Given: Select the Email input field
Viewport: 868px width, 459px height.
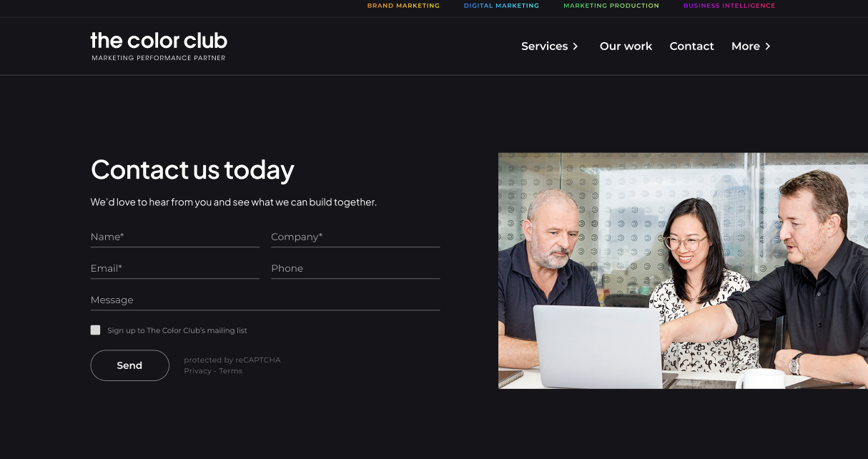Looking at the screenshot, I should coord(175,268).
